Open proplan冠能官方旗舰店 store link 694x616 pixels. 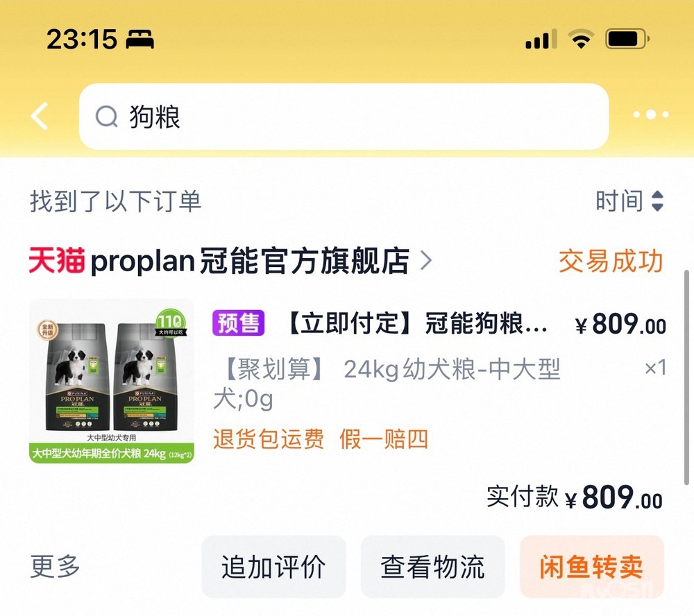point(250,261)
